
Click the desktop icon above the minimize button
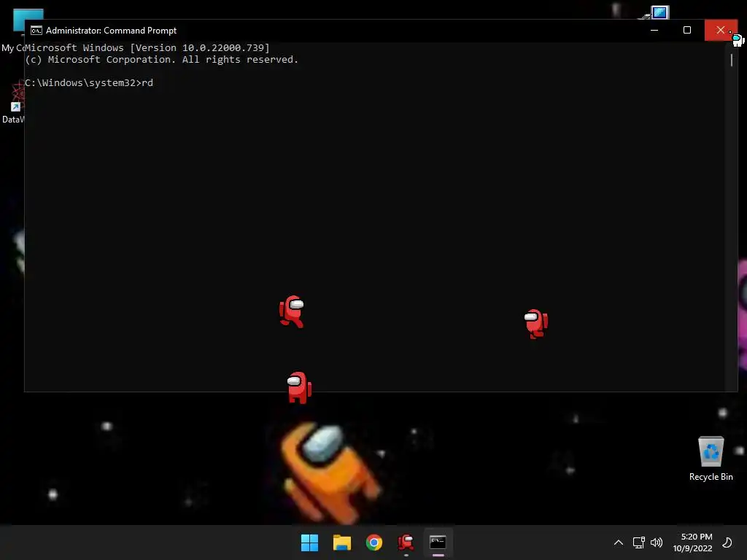point(659,12)
